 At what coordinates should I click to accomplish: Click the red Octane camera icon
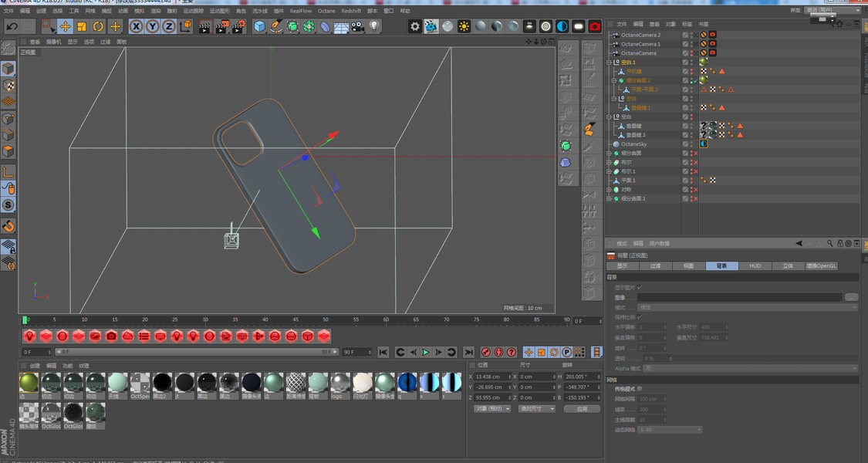(595, 26)
